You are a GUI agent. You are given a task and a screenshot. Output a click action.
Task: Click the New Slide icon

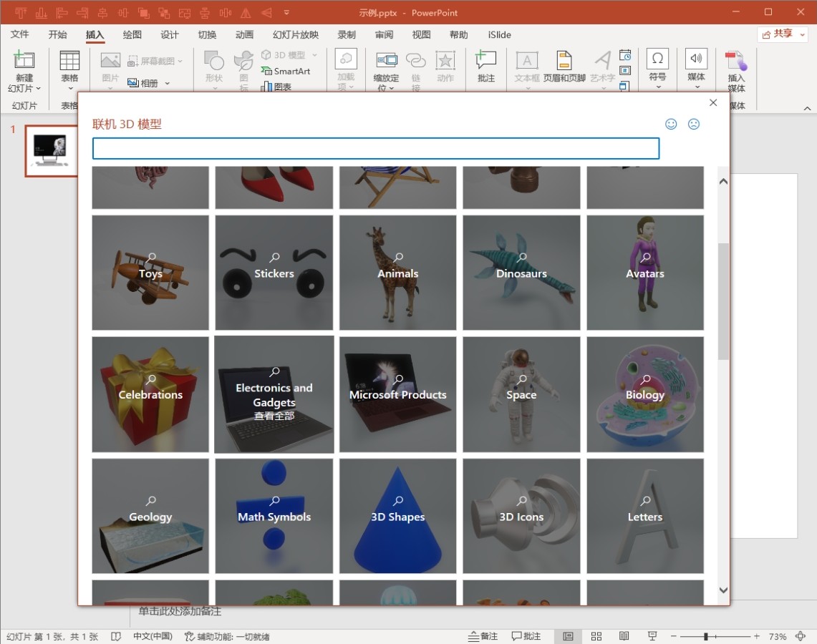tap(24, 62)
